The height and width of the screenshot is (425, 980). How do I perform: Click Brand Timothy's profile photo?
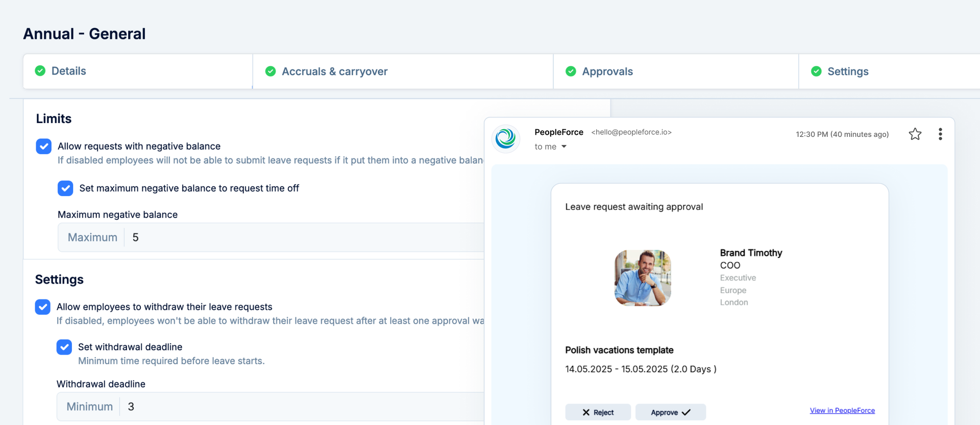coord(643,278)
